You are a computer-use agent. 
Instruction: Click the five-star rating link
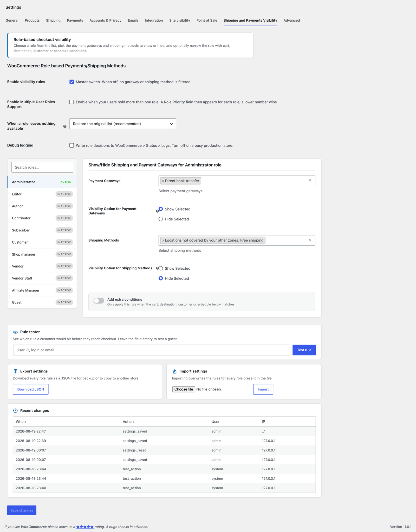[85, 527]
